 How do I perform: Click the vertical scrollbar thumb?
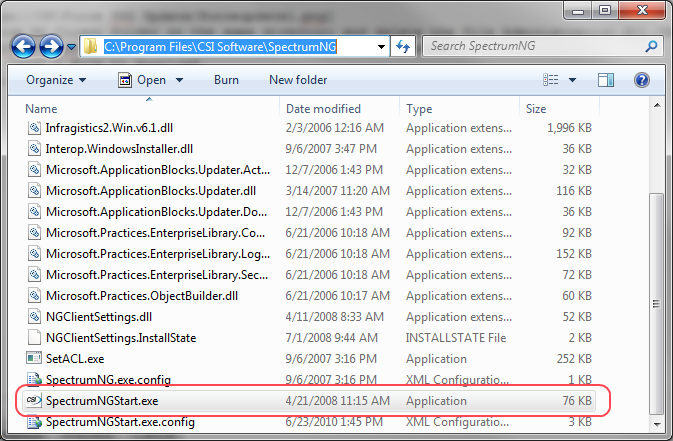pyautogui.click(x=656, y=304)
